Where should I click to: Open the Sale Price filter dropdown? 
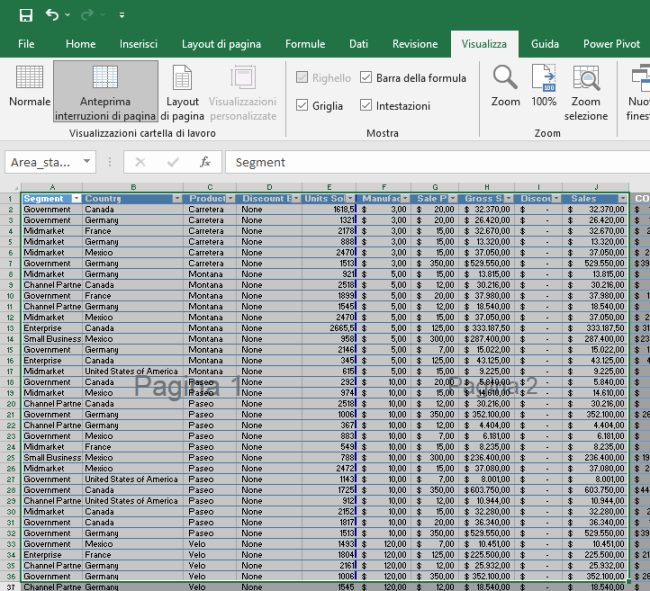[453, 199]
